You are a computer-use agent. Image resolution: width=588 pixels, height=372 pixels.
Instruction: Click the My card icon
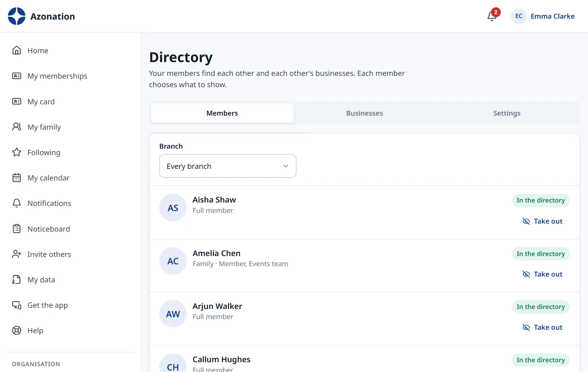tap(17, 102)
